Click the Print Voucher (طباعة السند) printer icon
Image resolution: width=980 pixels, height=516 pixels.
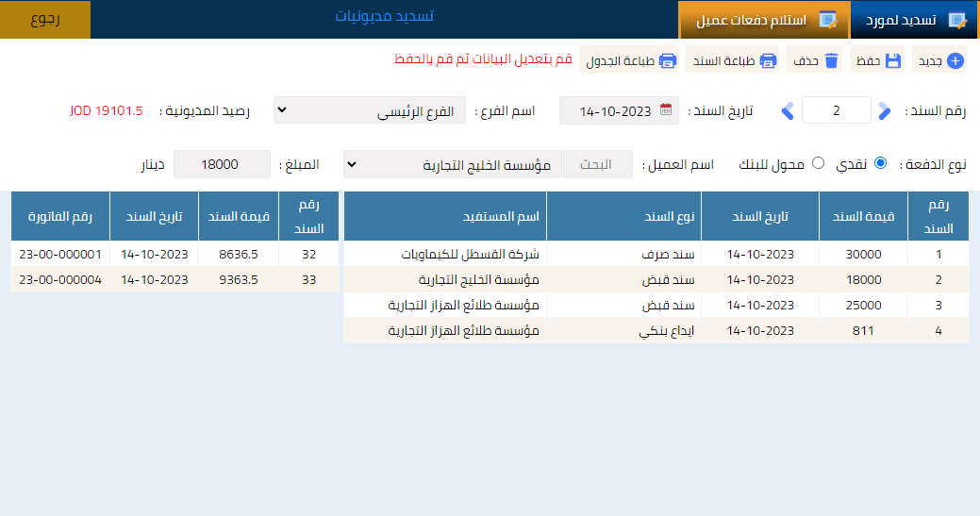click(768, 61)
